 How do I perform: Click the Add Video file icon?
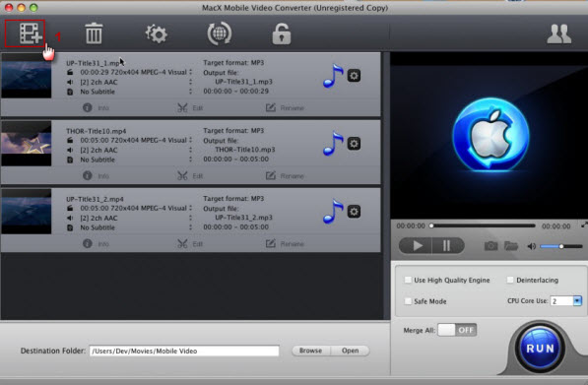tap(30, 33)
